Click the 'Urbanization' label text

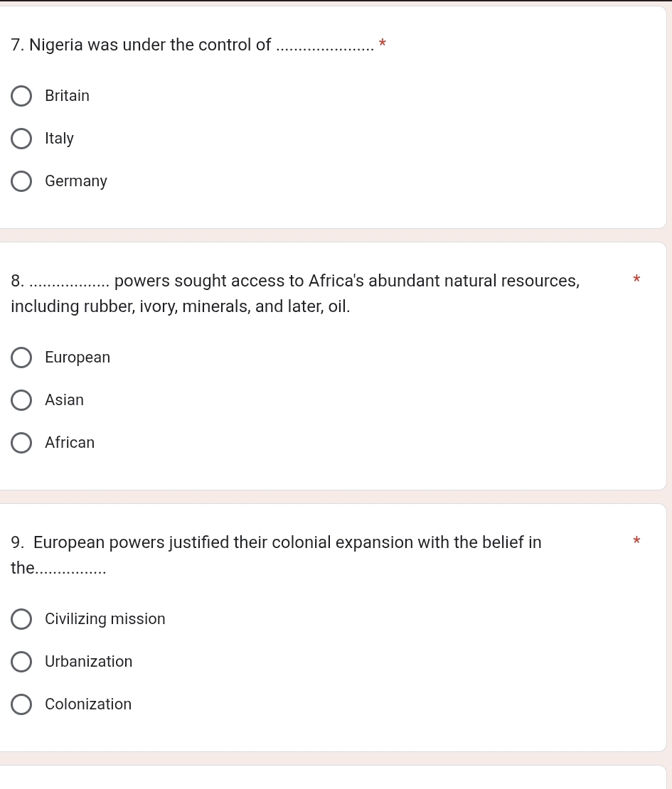pyautogui.click(x=89, y=662)
